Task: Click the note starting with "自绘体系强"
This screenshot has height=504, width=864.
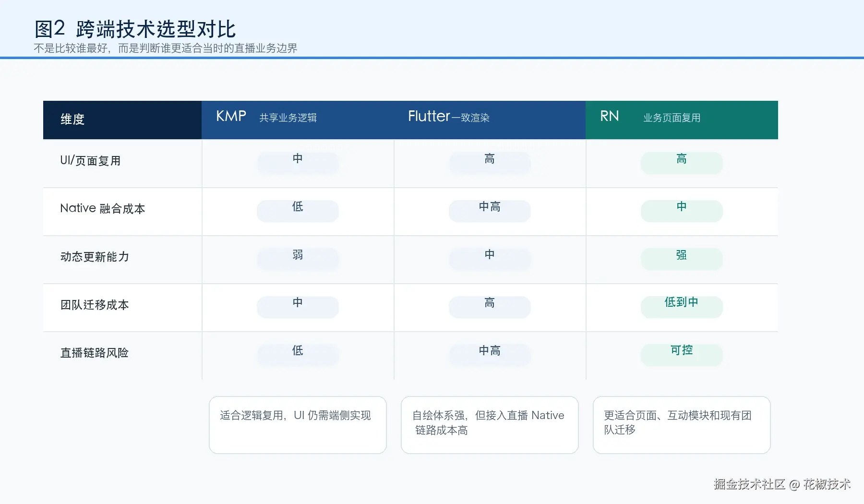Action: coord(490,425)
